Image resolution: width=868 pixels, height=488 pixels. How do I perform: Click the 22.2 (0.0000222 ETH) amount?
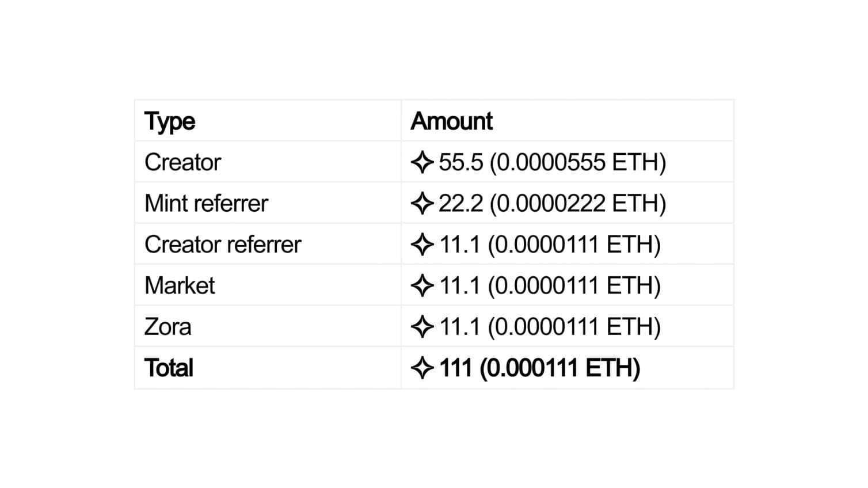point(553,204)
